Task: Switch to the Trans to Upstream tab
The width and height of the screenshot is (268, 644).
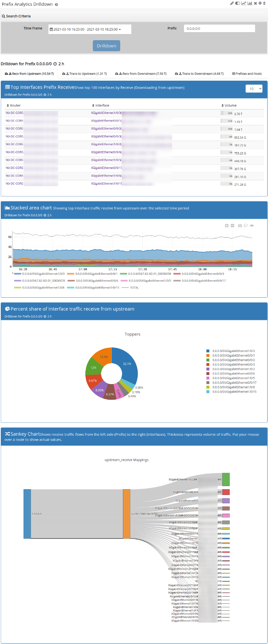Action: click(84, 74)
